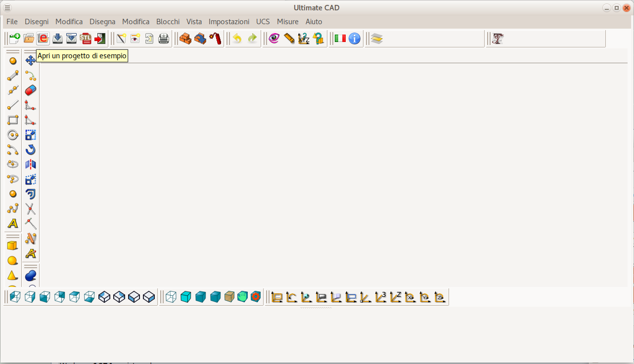Pick the blue Rotate arrow tool
Screen dimensions: 634x364
(31, 150)
